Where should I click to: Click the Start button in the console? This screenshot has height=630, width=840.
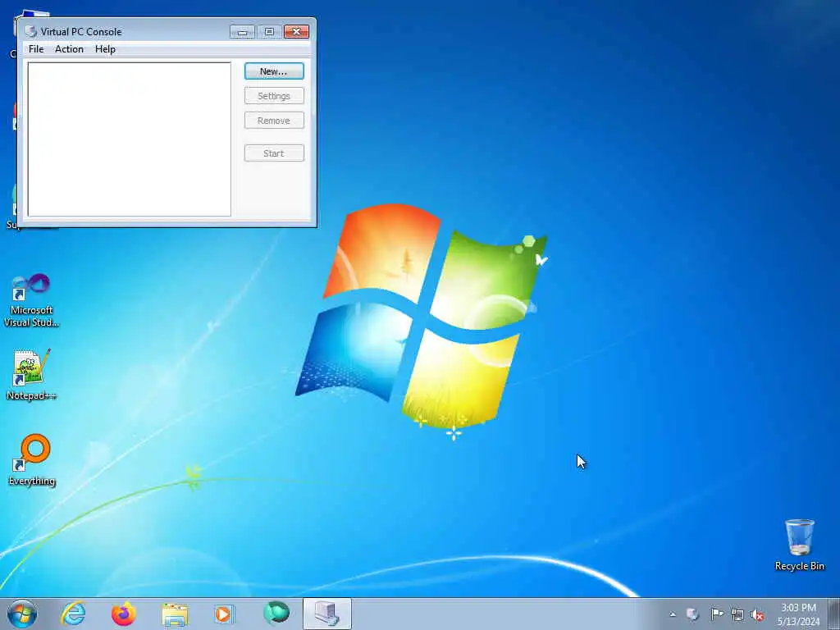click(x=274, y=153)
